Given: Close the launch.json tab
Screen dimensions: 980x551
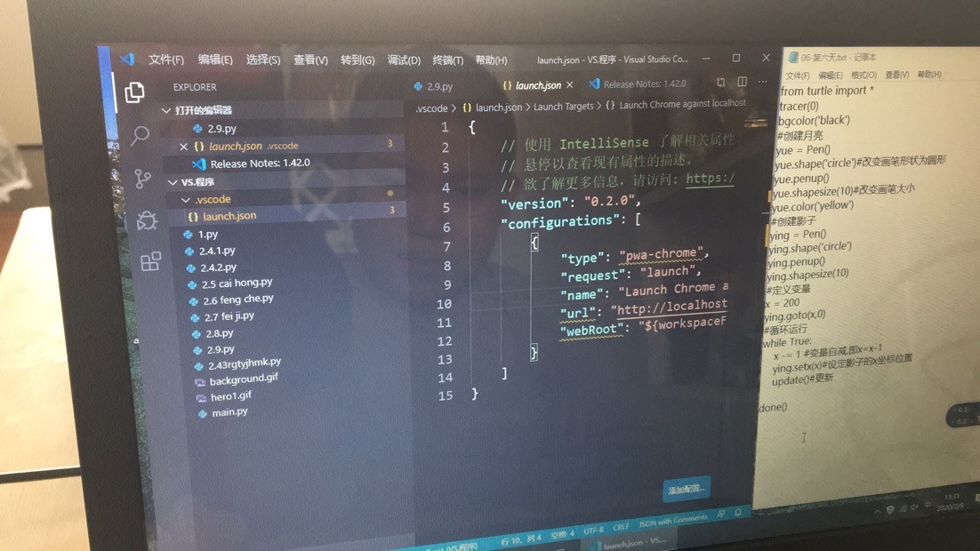Looking at the screenshot, I should pyautogui.click(x=570, y=85).
